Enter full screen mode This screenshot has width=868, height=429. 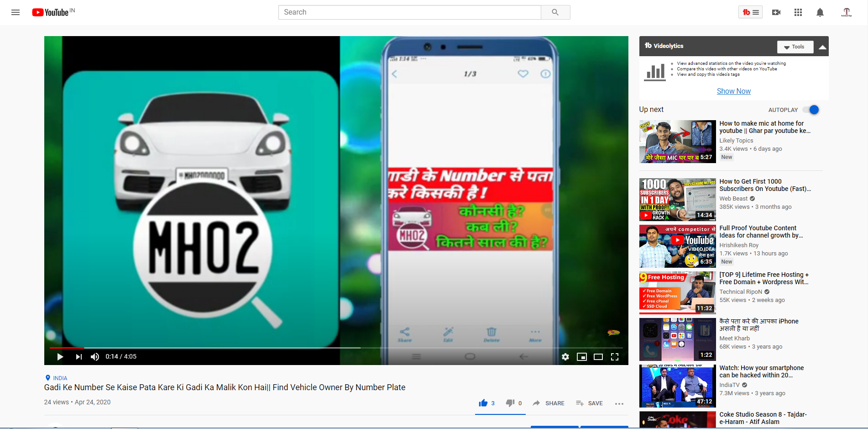click(x=615, y=357)
